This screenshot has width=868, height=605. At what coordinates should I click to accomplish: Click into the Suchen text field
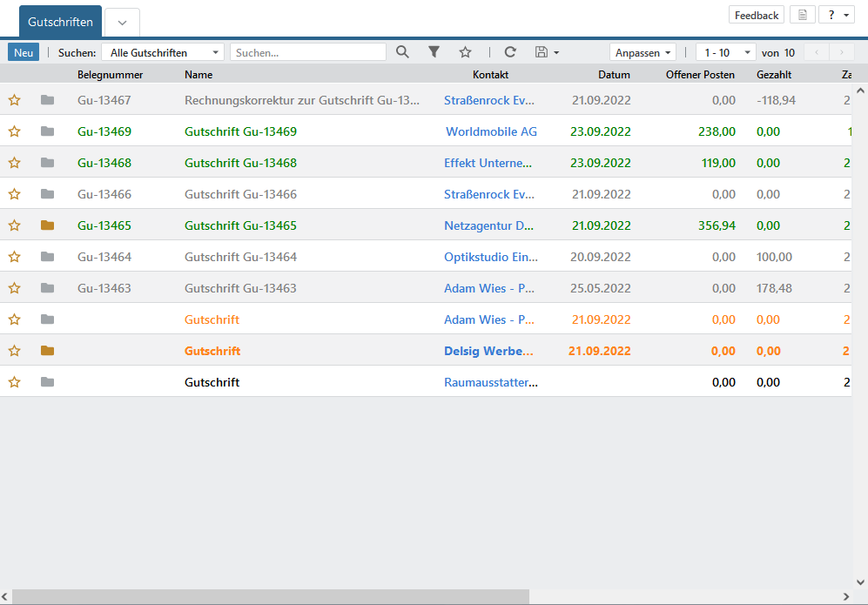pos(308,52)
